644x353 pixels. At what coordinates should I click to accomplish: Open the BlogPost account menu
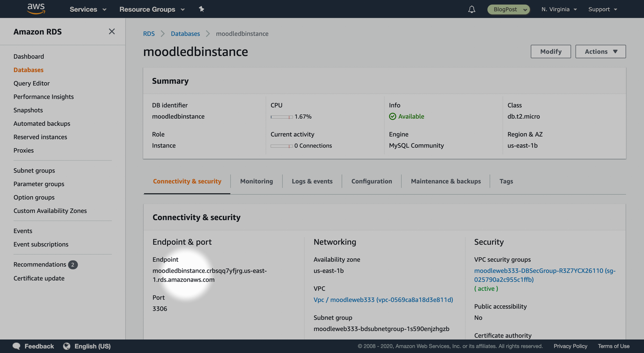(508, 9)
